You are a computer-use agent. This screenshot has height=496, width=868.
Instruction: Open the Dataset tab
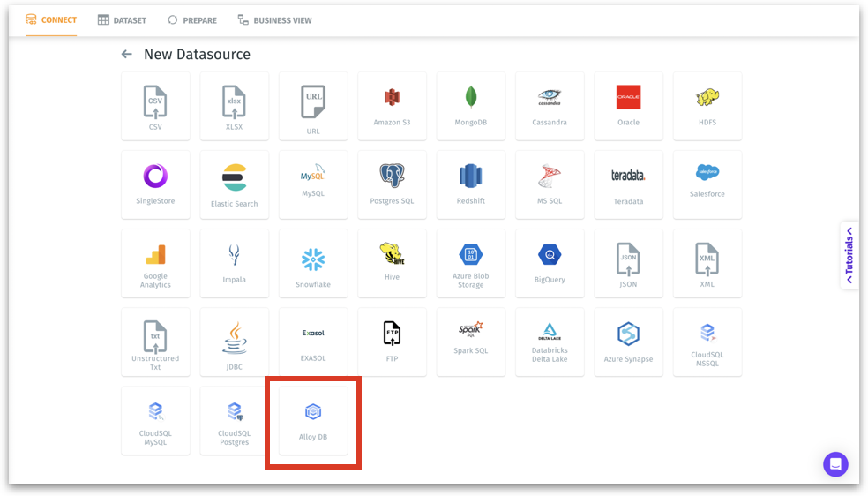(123, 20)
